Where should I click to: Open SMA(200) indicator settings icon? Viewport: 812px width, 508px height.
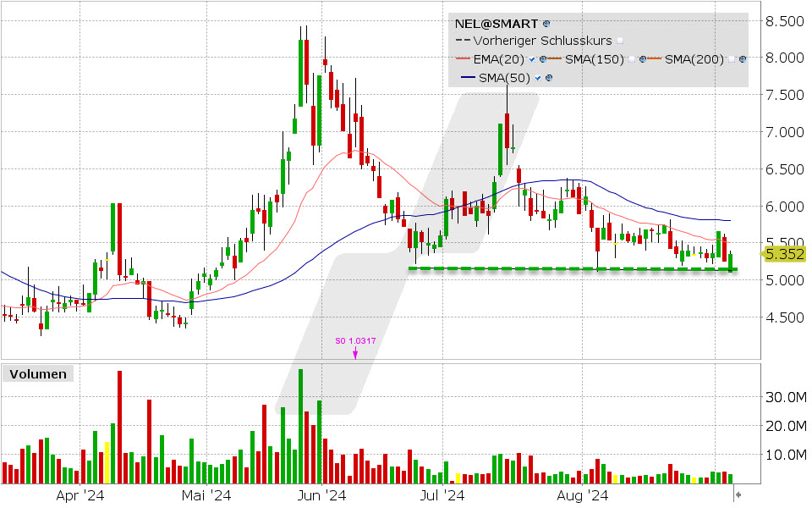tap(743, 59)
